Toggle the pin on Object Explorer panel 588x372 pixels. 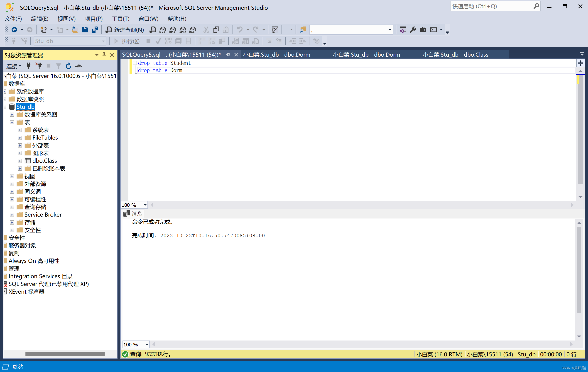point(104,55)
